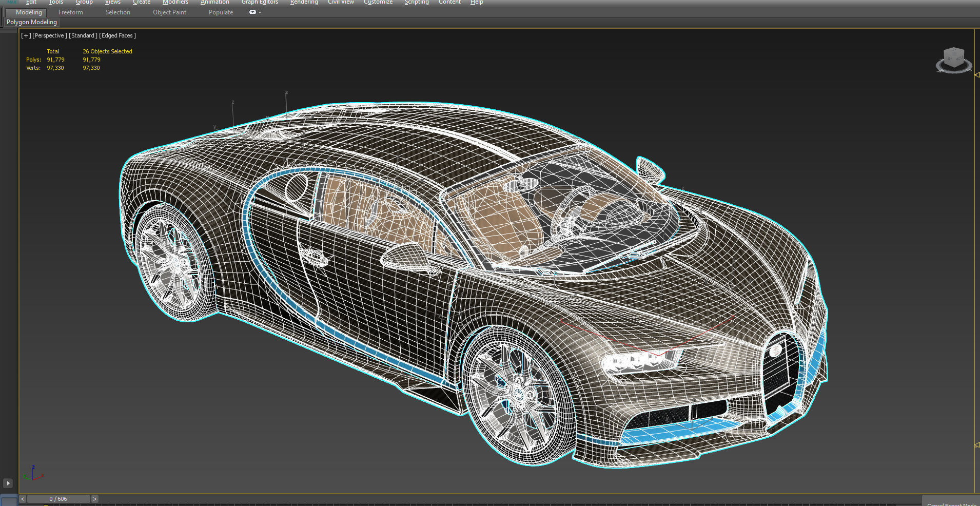The height and width of the screenshot is (506, 980).
Task: Open the Animation menu
Action: 214,2
